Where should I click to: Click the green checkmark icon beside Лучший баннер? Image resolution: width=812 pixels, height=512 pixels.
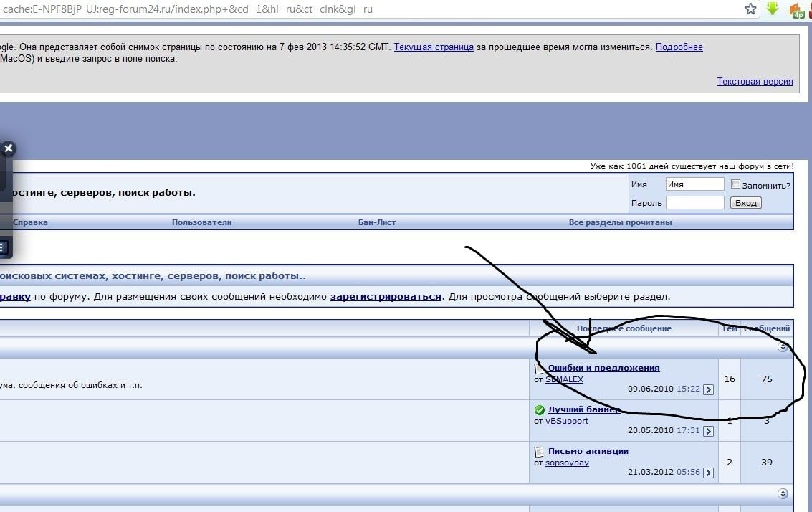[540, 410]
